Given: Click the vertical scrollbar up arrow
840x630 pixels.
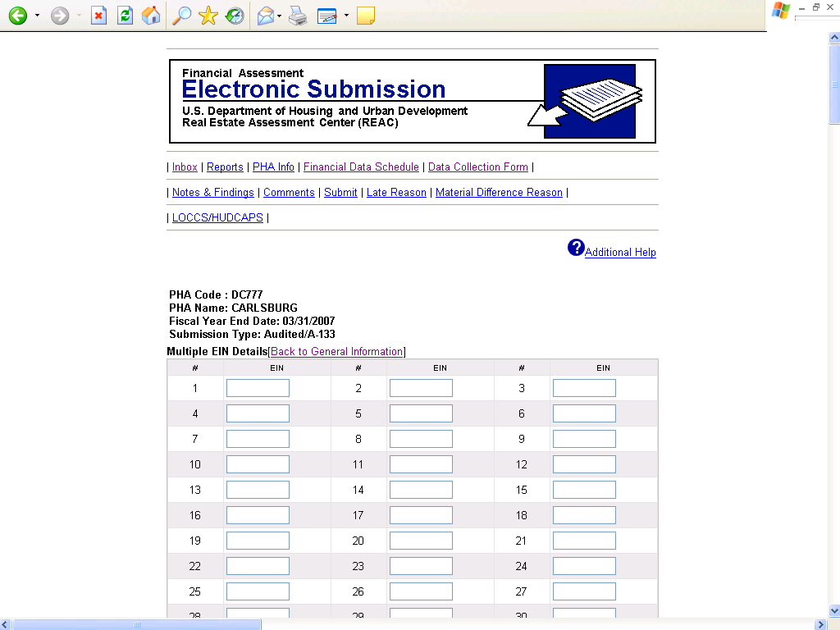Looking at the screenshot, I should coord(834,38).
